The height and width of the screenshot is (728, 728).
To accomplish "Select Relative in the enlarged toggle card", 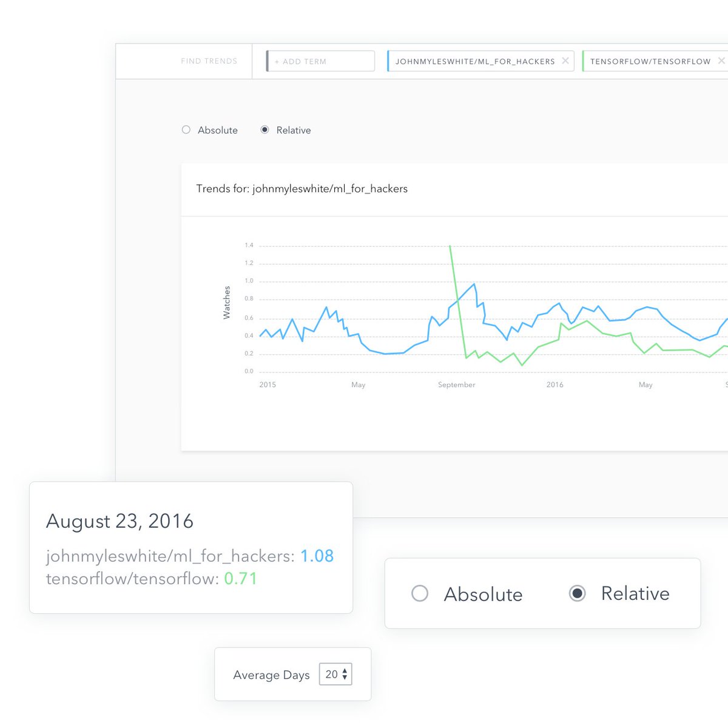I will tap(578, 593).
